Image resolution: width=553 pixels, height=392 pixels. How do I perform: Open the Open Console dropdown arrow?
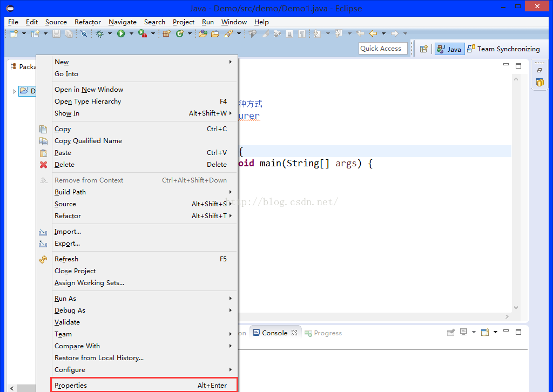point(496,332)
